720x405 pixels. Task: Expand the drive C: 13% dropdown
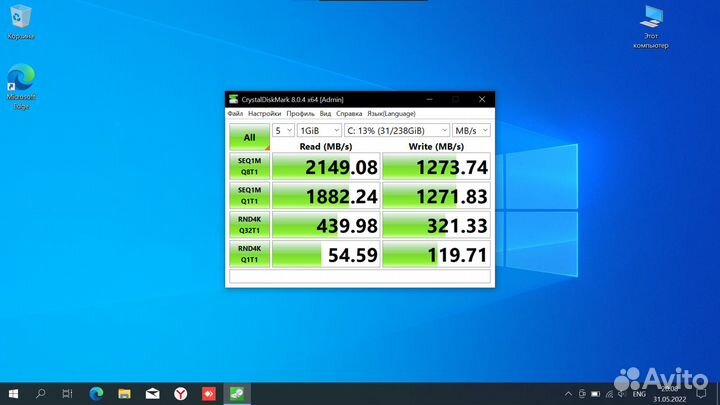397,130
